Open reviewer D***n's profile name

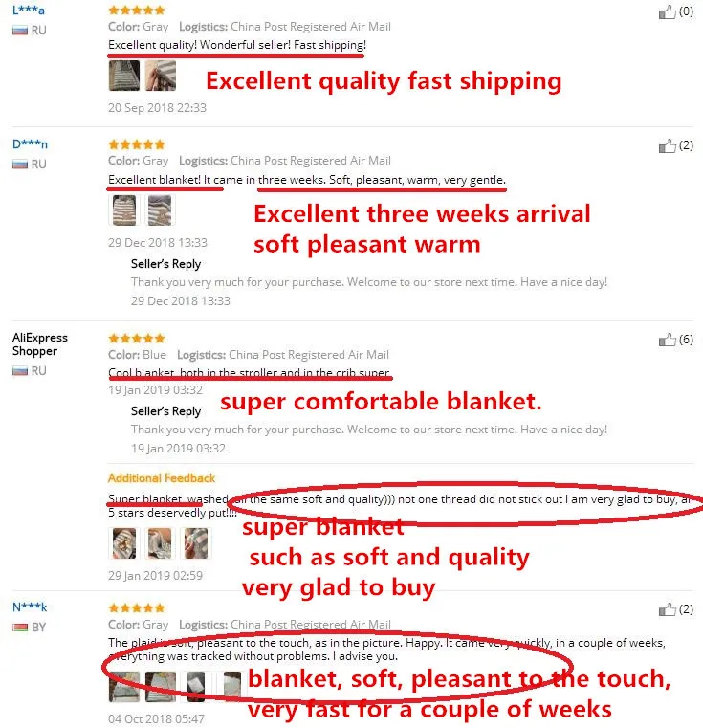click(x=31, y=144)
